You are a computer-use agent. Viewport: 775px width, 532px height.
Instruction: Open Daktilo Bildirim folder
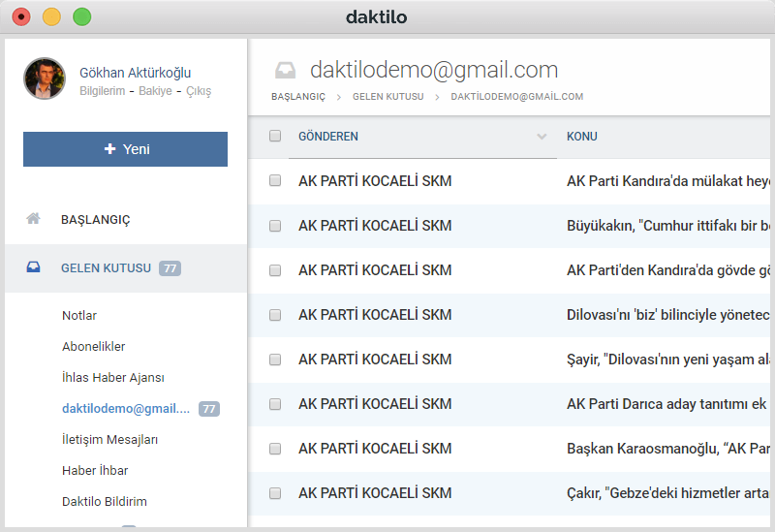tap(105, 501)
